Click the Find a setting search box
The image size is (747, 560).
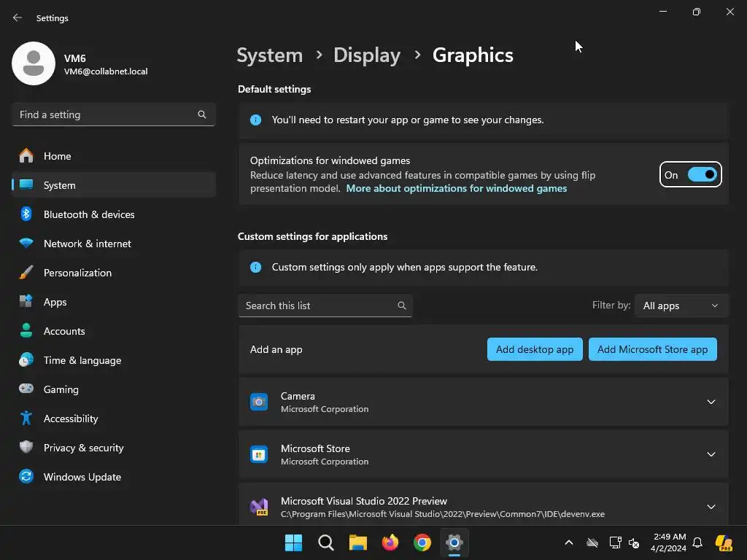pyautogui.click(x=113, y=114)
